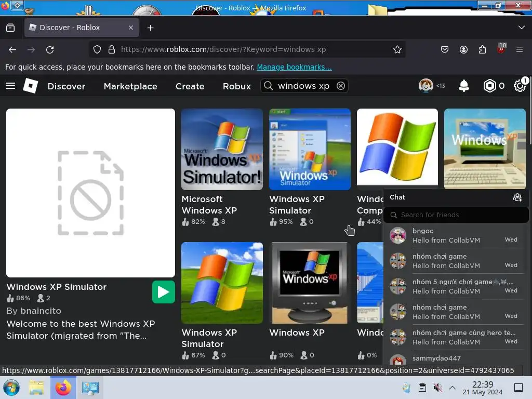The height and width of the screenshot is (399, 532).
Task: Open the action center icon
Action: point(518,388)
